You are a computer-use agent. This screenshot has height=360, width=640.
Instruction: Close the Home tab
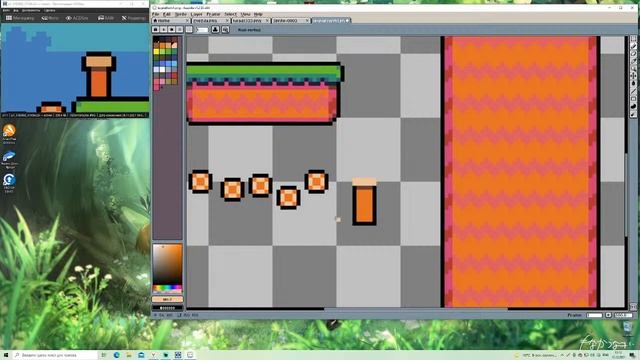click(x=187, y=20)
